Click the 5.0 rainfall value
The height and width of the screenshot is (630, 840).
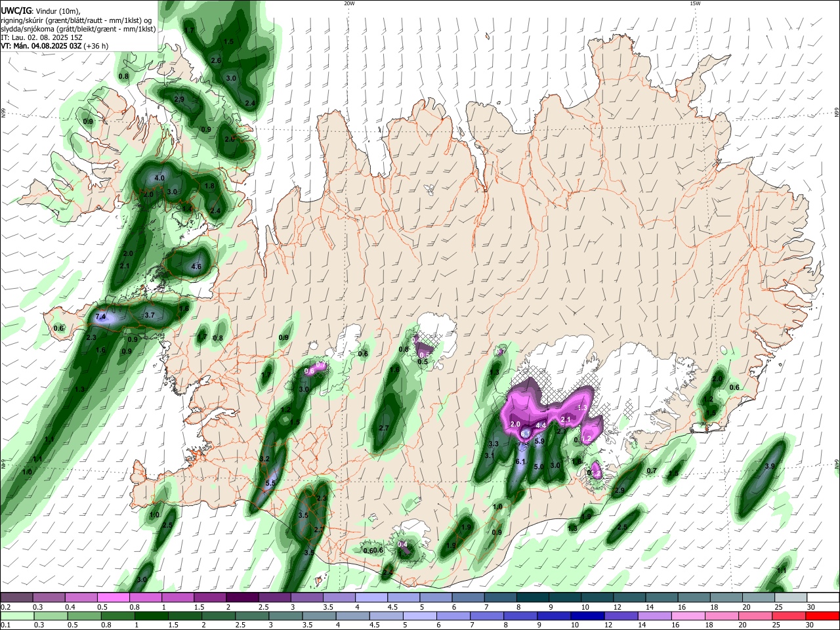point(539,467)
